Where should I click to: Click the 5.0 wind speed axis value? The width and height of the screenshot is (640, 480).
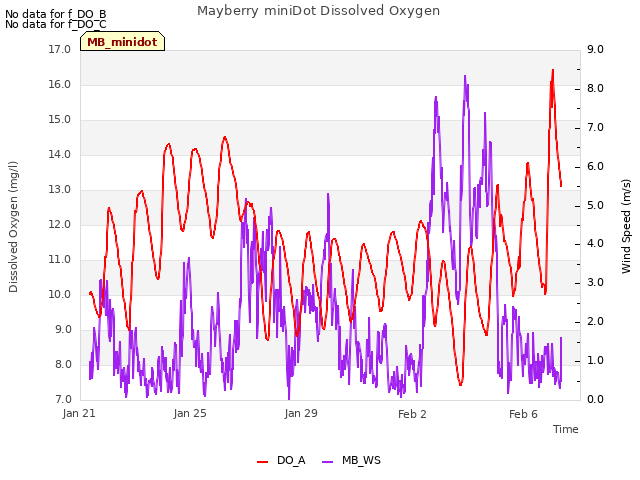pos(596,205)
